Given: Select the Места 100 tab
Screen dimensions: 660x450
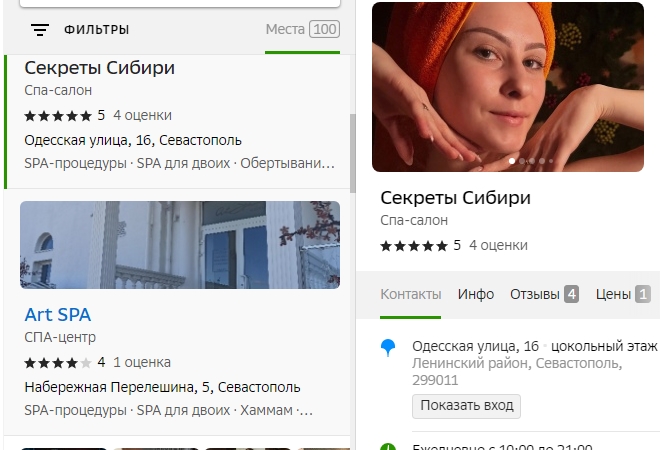Looking at the screenshot, I should pos(302,29).
